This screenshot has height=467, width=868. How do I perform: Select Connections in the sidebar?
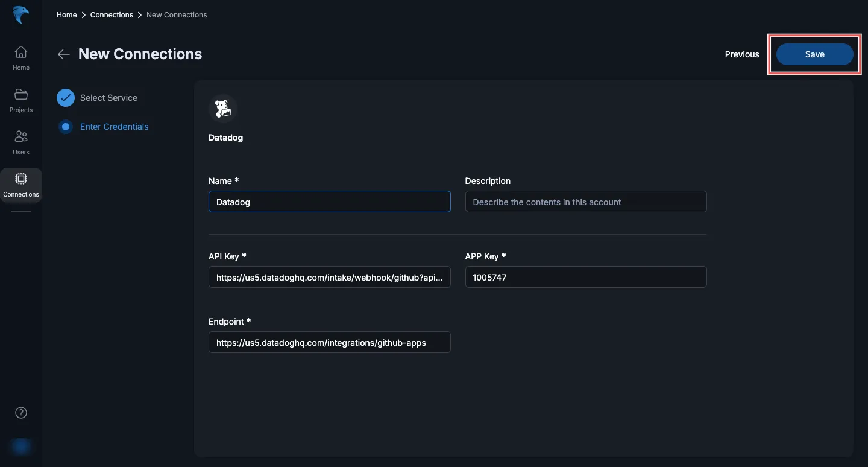(21, 185)
